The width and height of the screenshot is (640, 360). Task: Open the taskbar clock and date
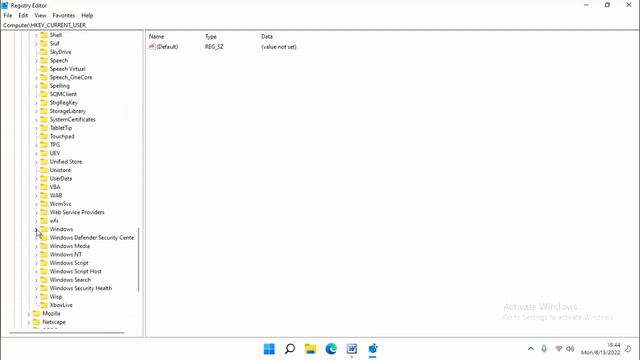click(600, 349)
